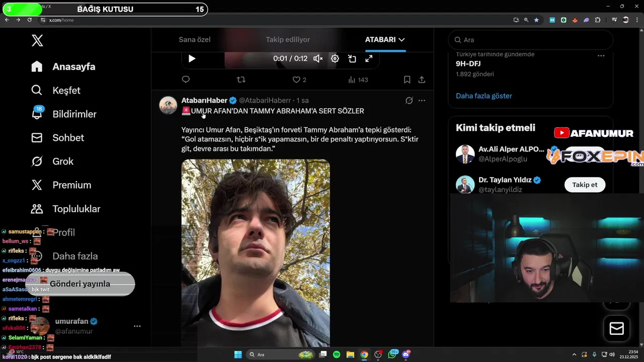The image size is (644, 362).
Task: Open Bildirimler notifications
Action: click(63, 114)
